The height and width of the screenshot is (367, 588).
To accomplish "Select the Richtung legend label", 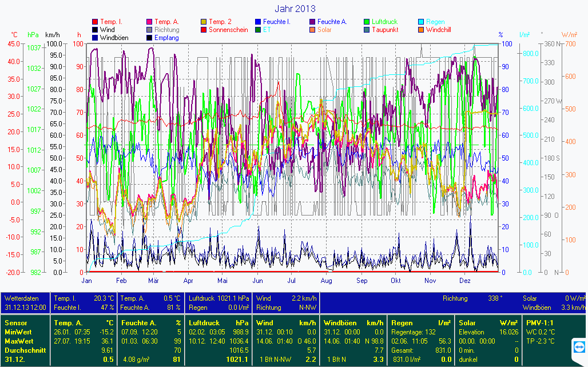I will (x=167, y=30).
